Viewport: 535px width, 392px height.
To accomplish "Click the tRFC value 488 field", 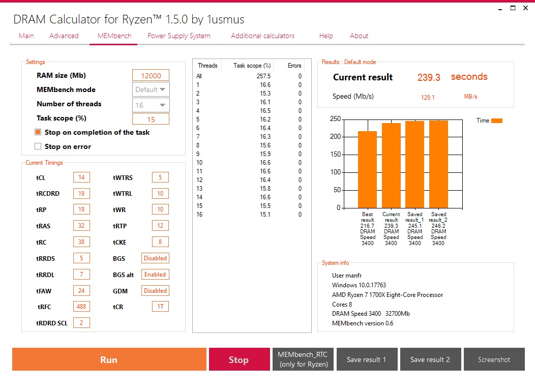I will coord(81,307).
